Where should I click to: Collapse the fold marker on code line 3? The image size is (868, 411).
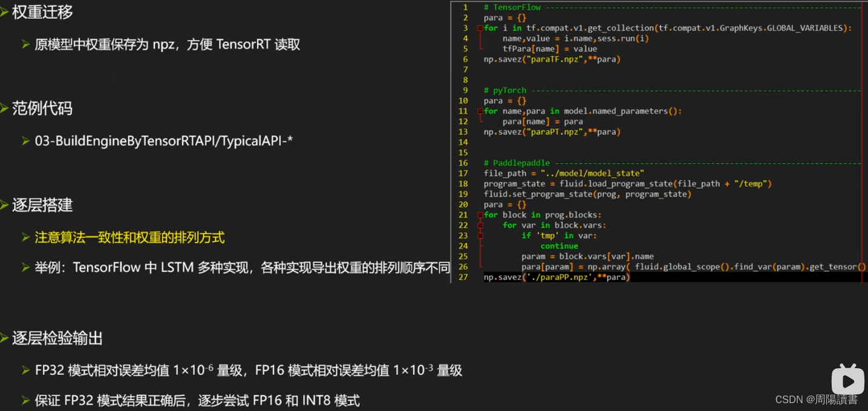click(480, 28)
